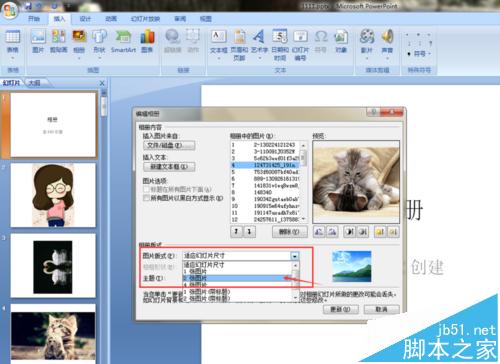Viewport: 500px width, 364px height.
Task: Switch to the Home (开始) ribbon tab
Action: [34, 19]
